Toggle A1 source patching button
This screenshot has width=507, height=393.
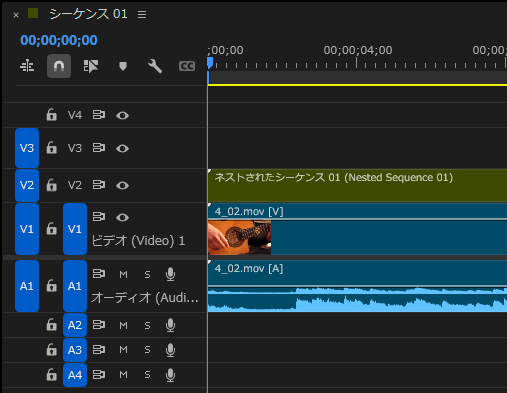coord(27,286)
